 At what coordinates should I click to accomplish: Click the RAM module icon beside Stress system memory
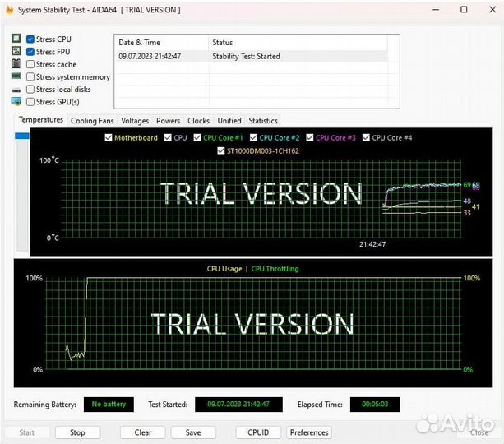point(16,76)
